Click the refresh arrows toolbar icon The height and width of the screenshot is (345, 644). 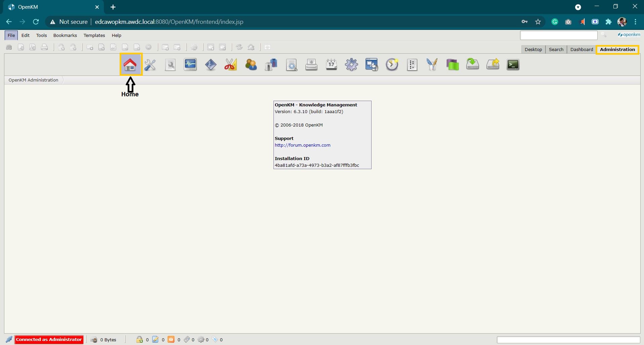239,47
